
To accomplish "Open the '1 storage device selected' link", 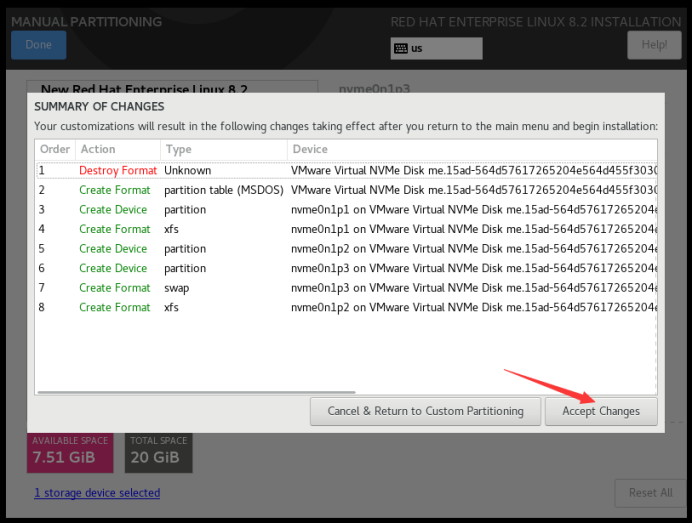I will pyautogui.click(x=97, y=493).
